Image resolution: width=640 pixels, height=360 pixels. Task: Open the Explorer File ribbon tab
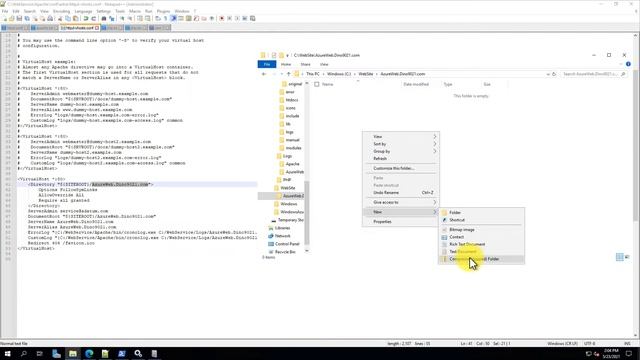tap(267, 64)
